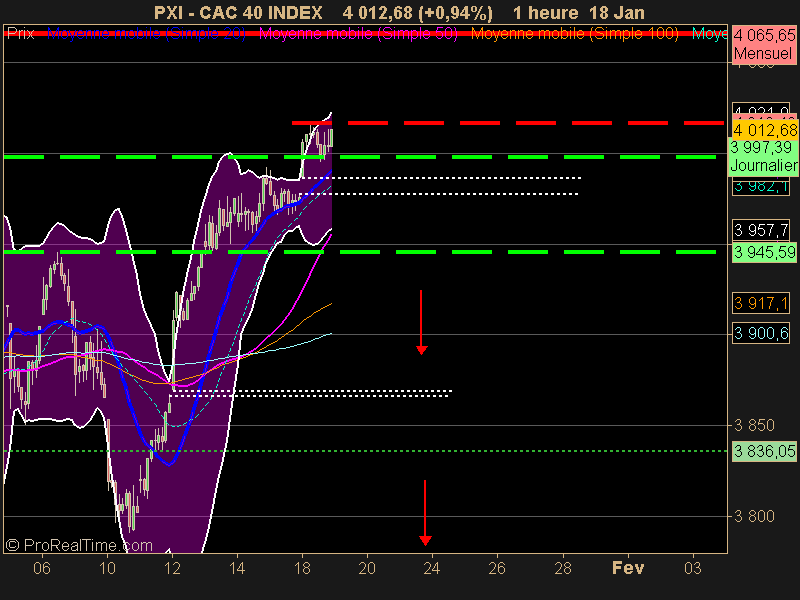Click the '10' date on time axis
800x600 pixels.
coord(107,568)
